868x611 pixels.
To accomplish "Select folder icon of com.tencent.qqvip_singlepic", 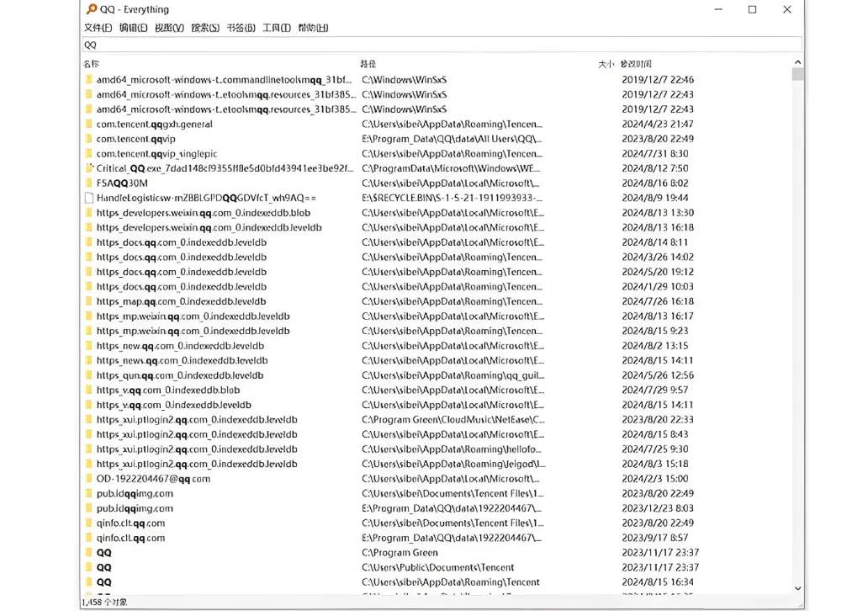I will 88,153.
